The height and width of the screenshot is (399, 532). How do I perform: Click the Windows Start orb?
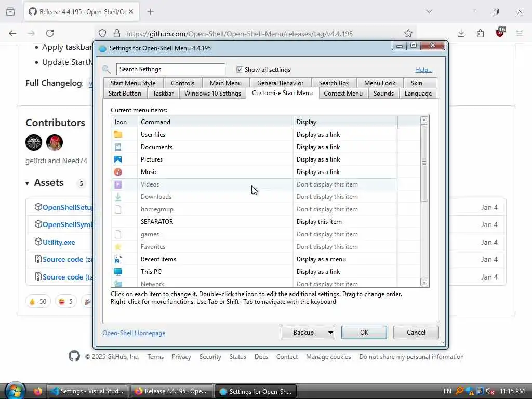coord(15,390)
